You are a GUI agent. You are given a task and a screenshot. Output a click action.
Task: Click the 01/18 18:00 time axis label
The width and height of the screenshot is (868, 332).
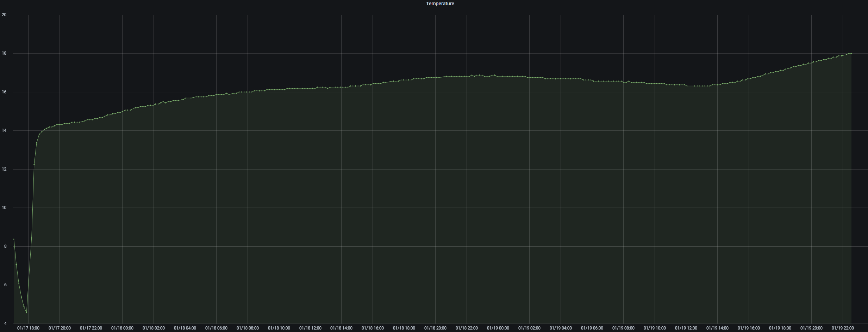tap(404, 328)
